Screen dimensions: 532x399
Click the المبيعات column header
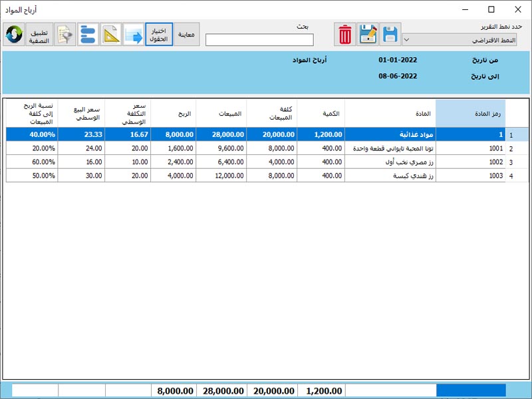tap(221, 114)
